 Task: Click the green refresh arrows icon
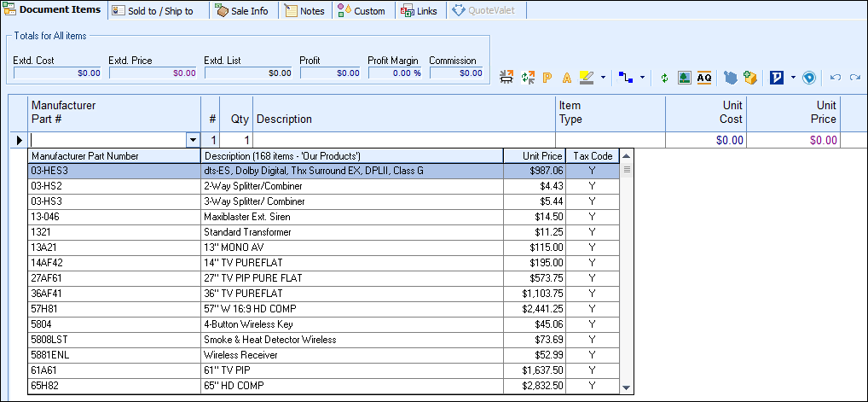point(665,78)
